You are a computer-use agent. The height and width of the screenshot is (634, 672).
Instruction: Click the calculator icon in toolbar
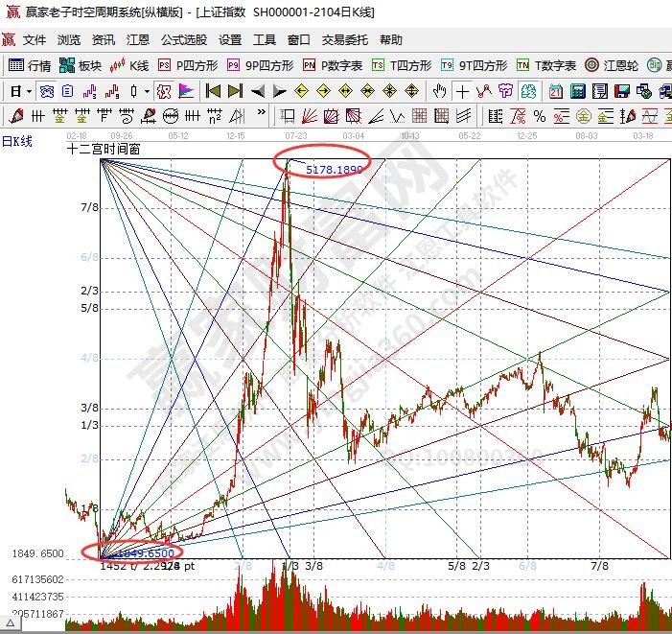(577, 91)
